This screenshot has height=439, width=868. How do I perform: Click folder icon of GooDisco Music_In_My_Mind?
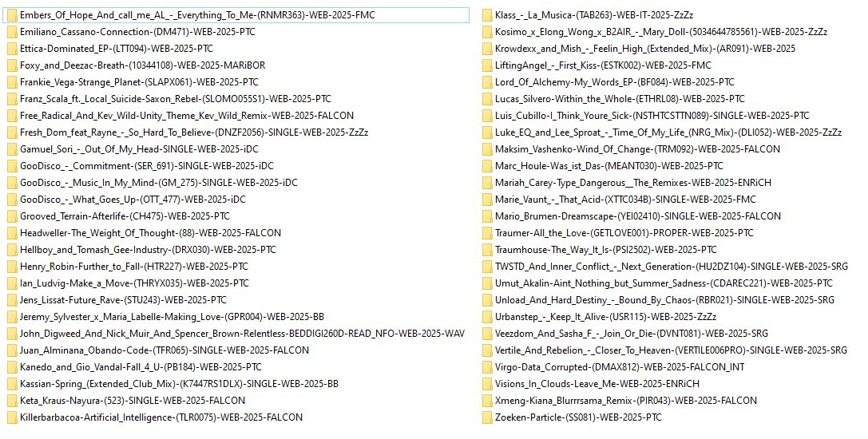click(x=12, y=183)
